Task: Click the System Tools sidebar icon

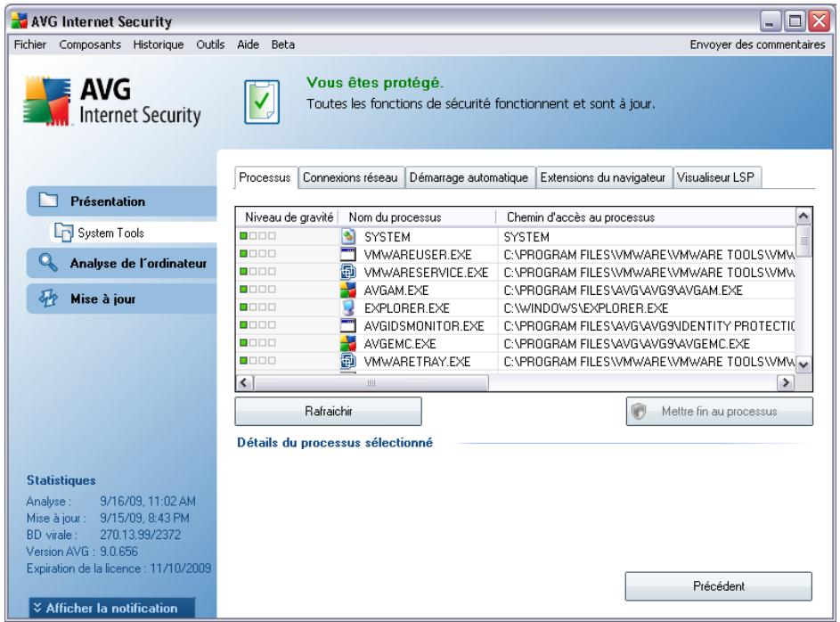Action: tap(63, 233)
